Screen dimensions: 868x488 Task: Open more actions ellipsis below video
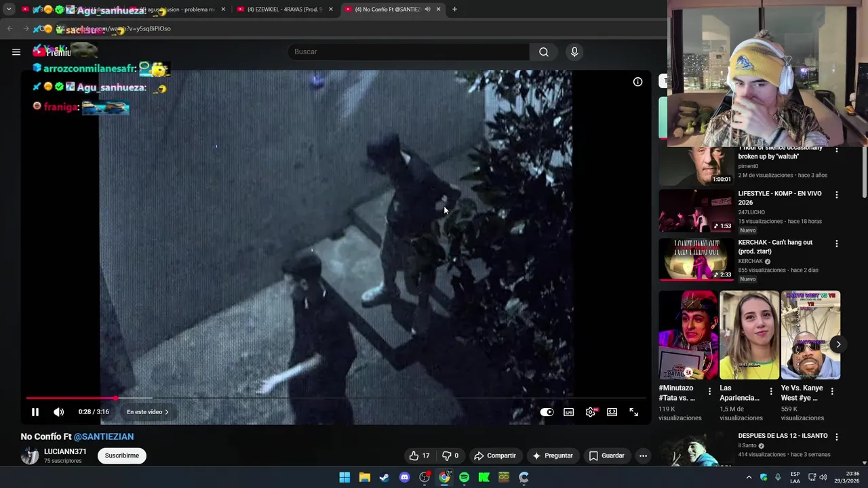[x=643, y=455]
